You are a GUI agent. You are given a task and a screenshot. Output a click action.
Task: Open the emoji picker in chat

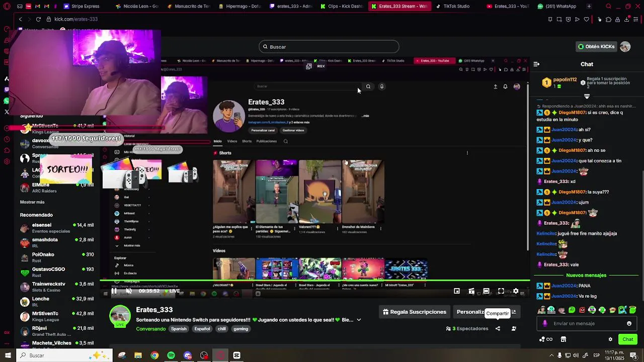coord(629,323)
